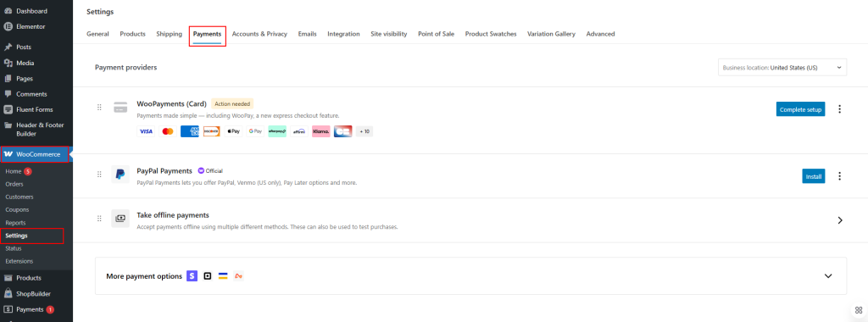Switch to Accounts & Privacy tab
The width and height of the screenshot is (868, 322).
click(x=259, y=34)
